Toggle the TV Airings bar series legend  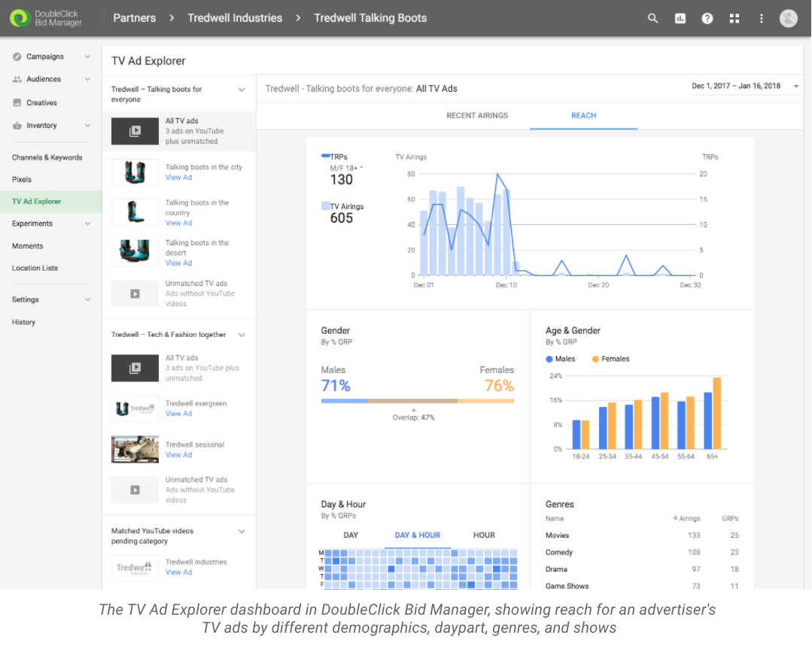[342, 206]
